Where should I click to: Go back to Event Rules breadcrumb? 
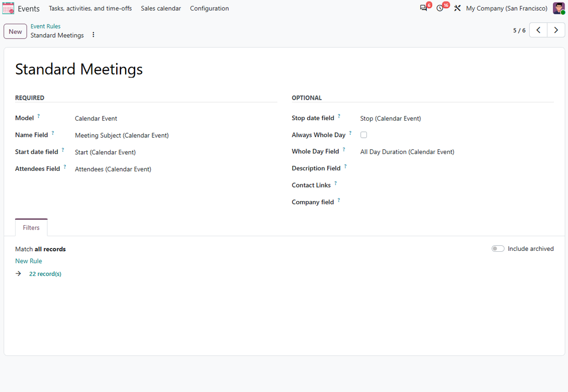pos(45,26)
